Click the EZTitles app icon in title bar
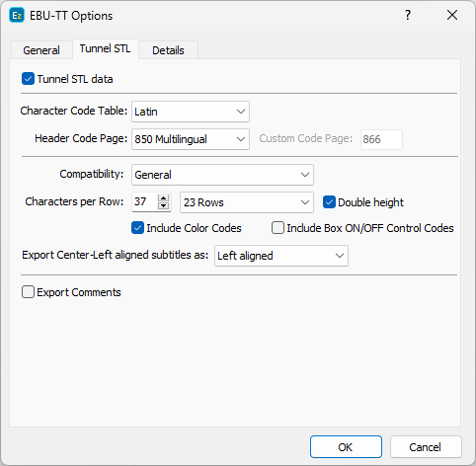The image size is (476, 466). (x=17, y=16)
